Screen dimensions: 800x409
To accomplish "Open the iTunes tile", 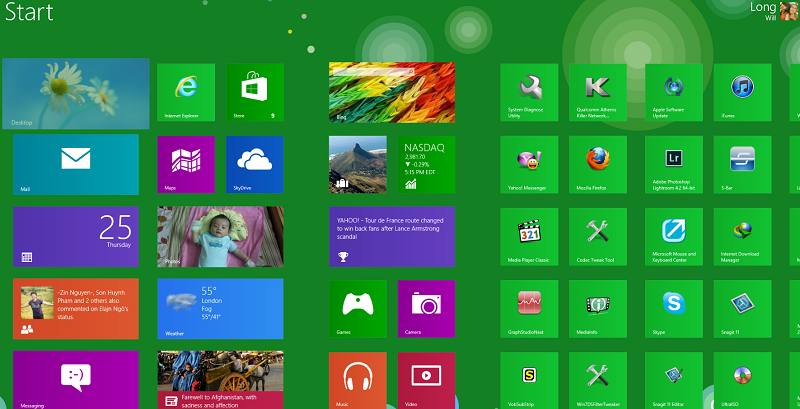I will tap(742, 92).
